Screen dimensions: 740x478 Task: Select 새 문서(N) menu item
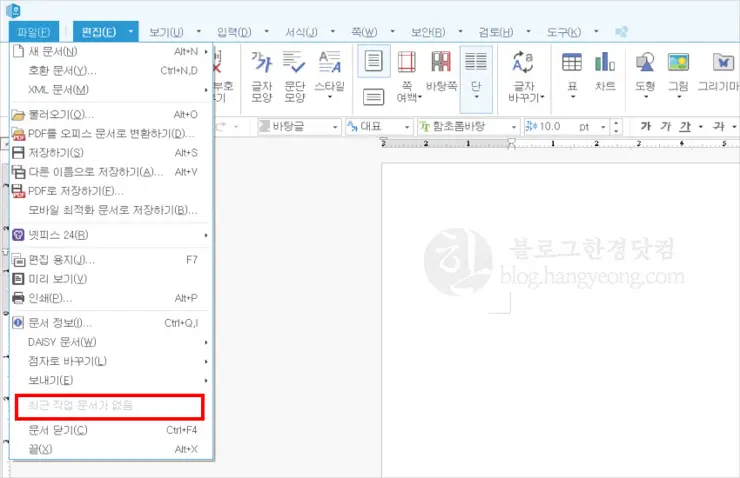[111, 51]
